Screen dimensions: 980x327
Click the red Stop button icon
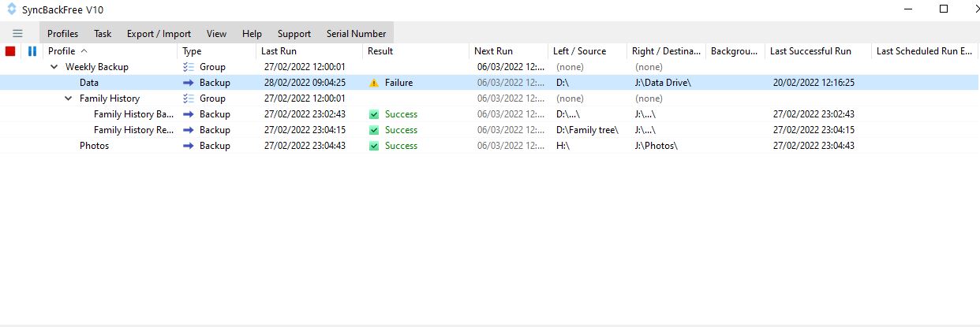10,51
